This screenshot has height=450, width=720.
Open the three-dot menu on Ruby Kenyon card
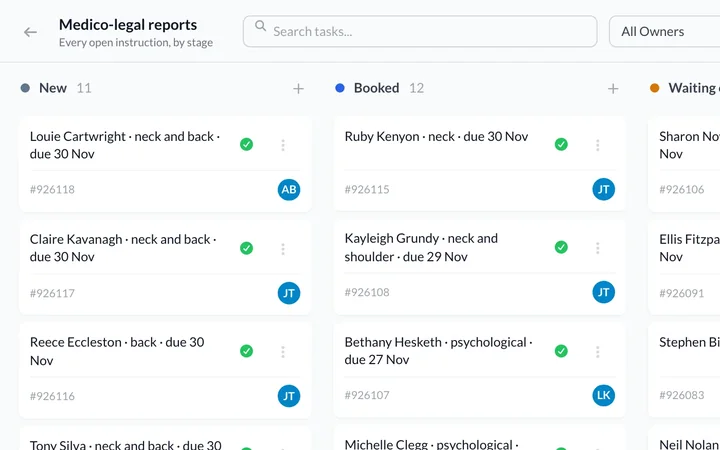click(597, 145)
